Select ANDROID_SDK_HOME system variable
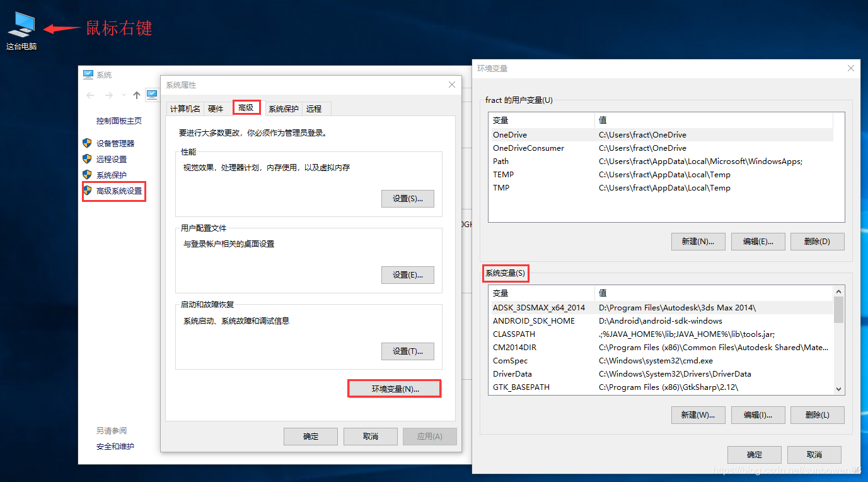 click(661, 320)
